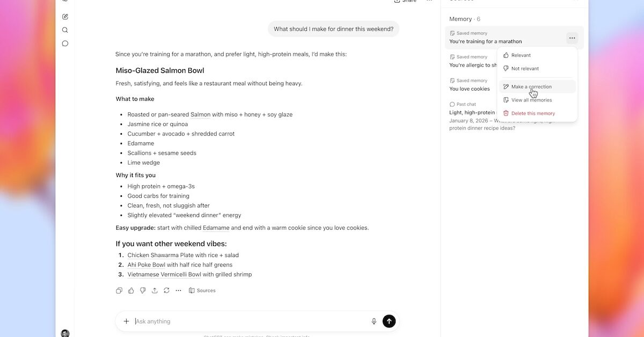Click the Sources button below response
This screenshot has width=644, height=337.
click(202, 290)
